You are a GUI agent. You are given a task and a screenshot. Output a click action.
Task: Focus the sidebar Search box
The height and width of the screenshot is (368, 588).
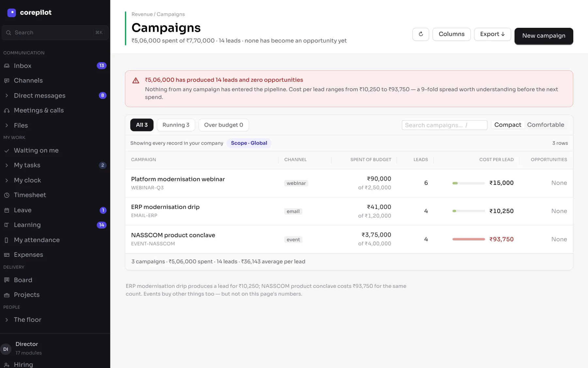coord(55,33)
